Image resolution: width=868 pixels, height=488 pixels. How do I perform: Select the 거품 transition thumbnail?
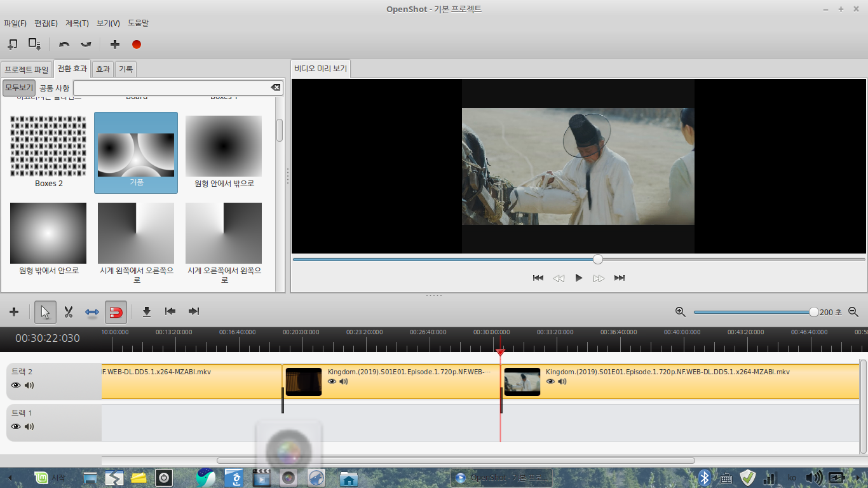coord(136,152)
